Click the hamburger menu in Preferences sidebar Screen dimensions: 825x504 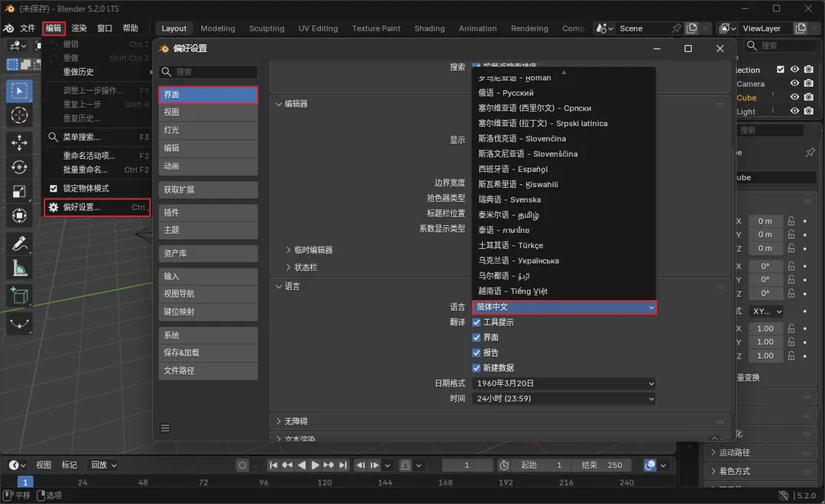[x=165, y=428]
